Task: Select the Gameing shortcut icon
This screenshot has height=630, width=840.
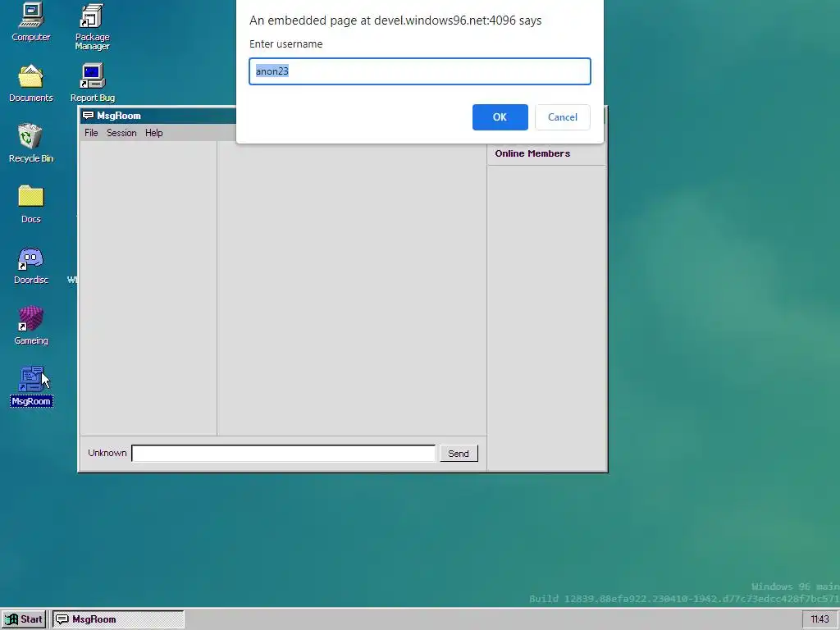Action: coord(31,326)
